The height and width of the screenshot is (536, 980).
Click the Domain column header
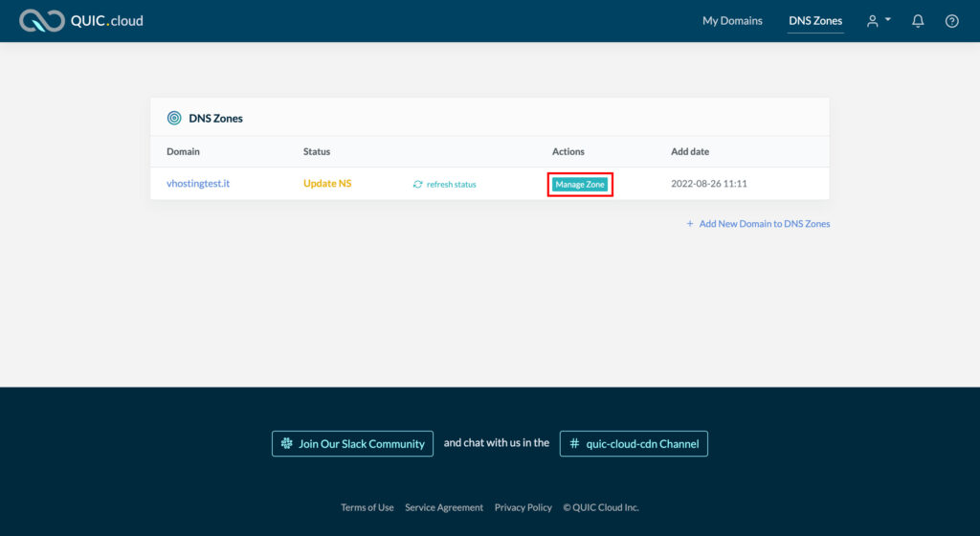tap(183, 151)
